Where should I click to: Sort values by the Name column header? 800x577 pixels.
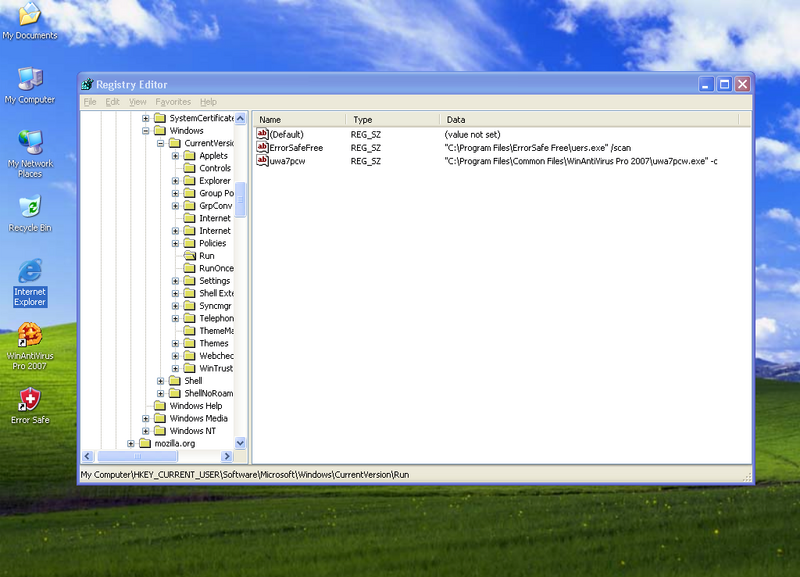tap(299, 119)
